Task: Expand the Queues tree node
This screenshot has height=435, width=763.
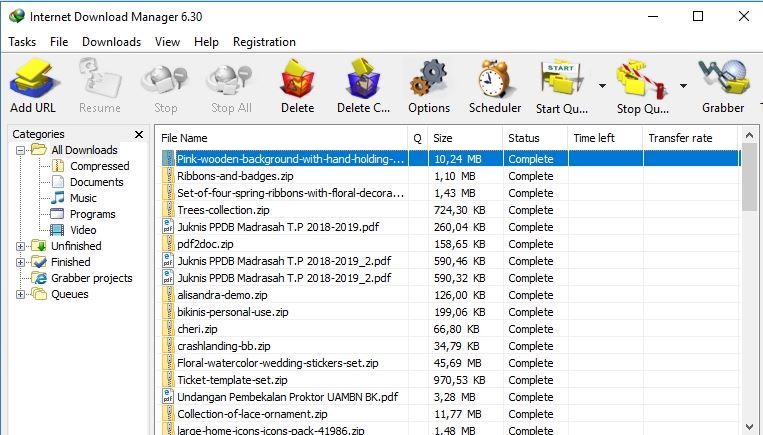Action: (20, 294)
